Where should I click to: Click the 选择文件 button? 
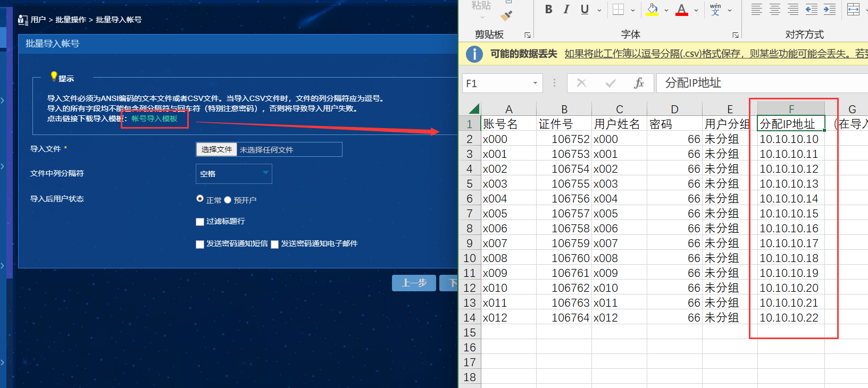point(216,150)
